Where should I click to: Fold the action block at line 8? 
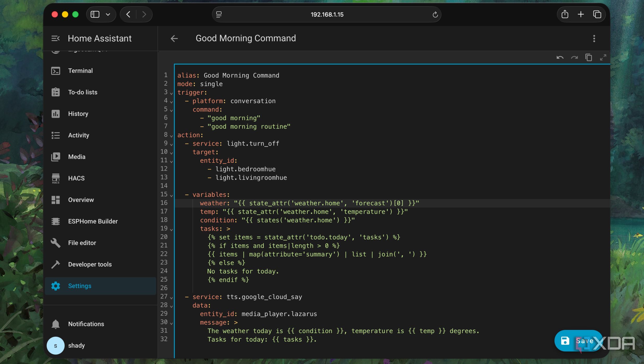click(171, 136)
